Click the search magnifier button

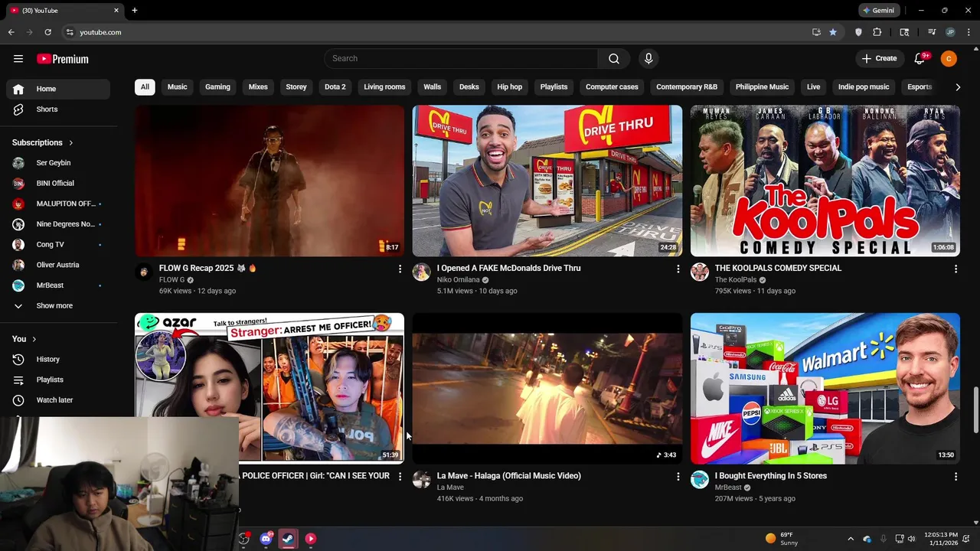[614, 59]
